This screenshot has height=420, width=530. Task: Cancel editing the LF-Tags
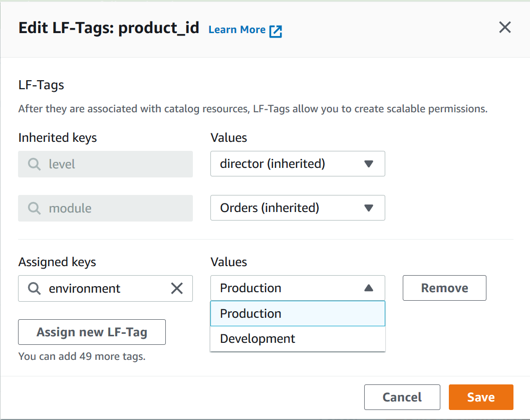(402, 397)
